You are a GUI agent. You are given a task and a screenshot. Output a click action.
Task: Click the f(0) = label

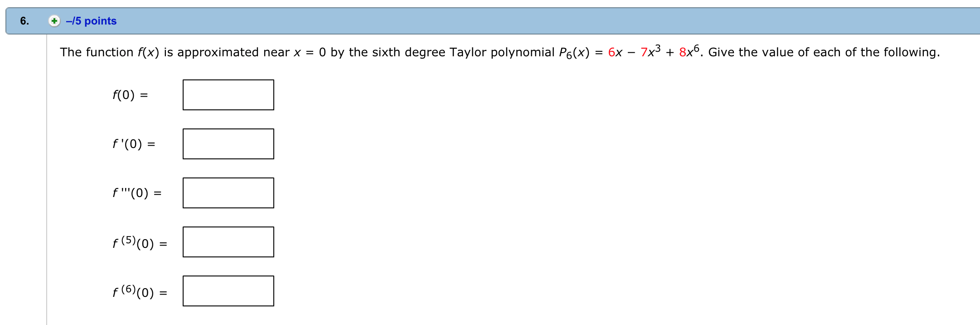[x=130, y=94]
